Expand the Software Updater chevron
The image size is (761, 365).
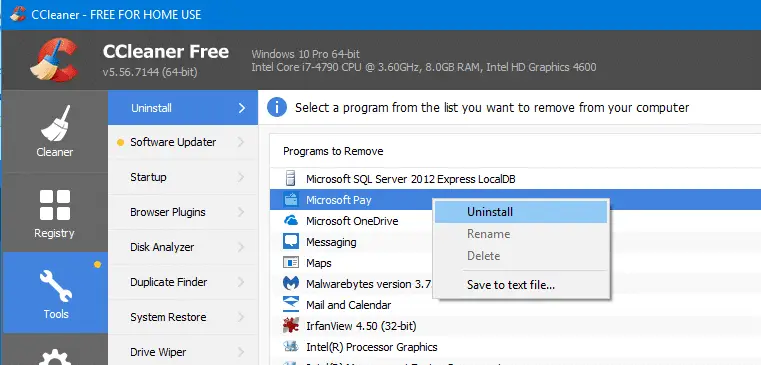[x=241, y=142]
